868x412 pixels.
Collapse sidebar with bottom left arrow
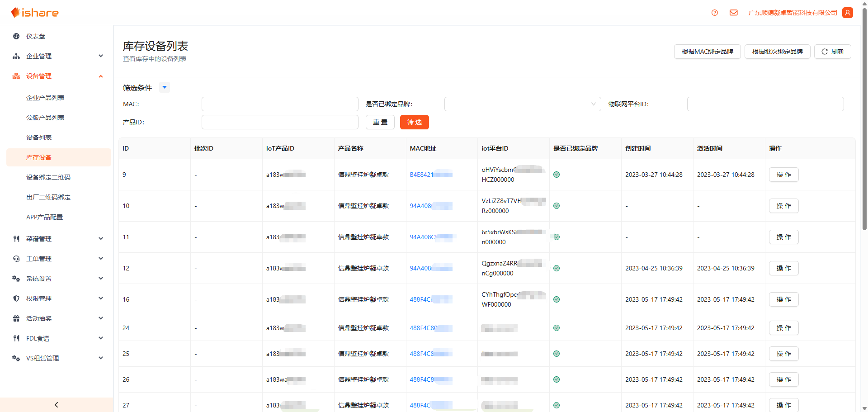tap(56, 405)
